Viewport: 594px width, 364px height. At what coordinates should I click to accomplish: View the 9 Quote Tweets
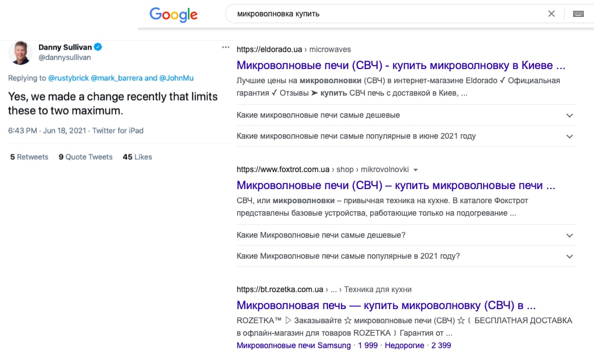86,157
